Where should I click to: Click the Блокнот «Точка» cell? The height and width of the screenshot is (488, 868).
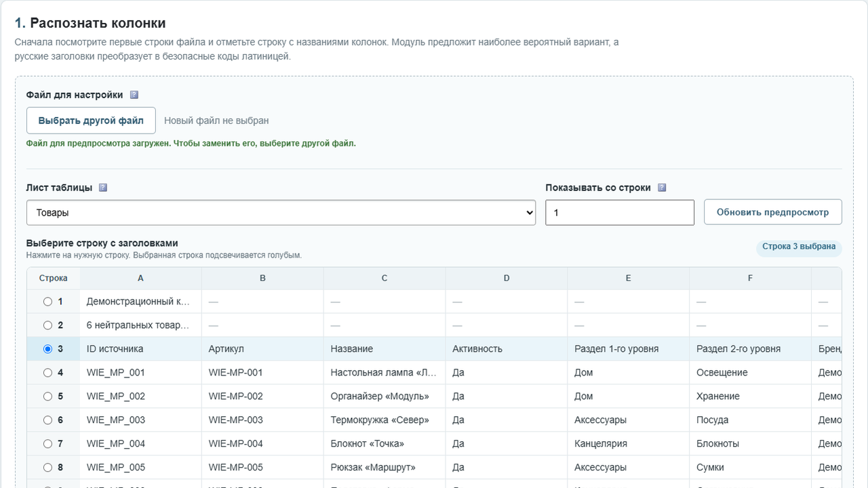pyautogui.click(x=384, y=444)
